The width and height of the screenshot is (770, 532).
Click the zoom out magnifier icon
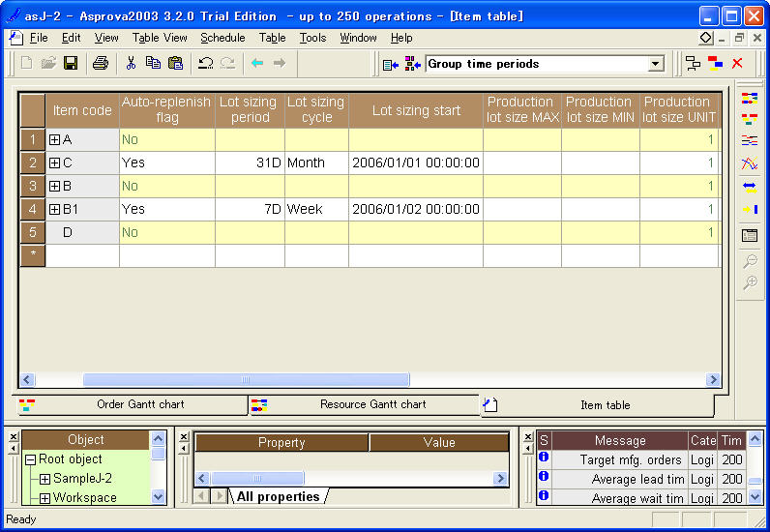(x=750, y=261)
